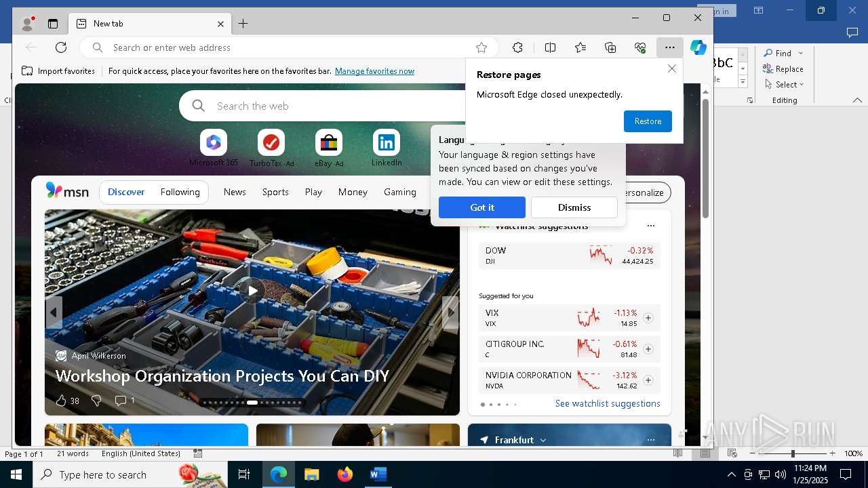Click Windows Start button
This screenshot has width=868, height=488.
pyautogui.click(x=16, y=474)
